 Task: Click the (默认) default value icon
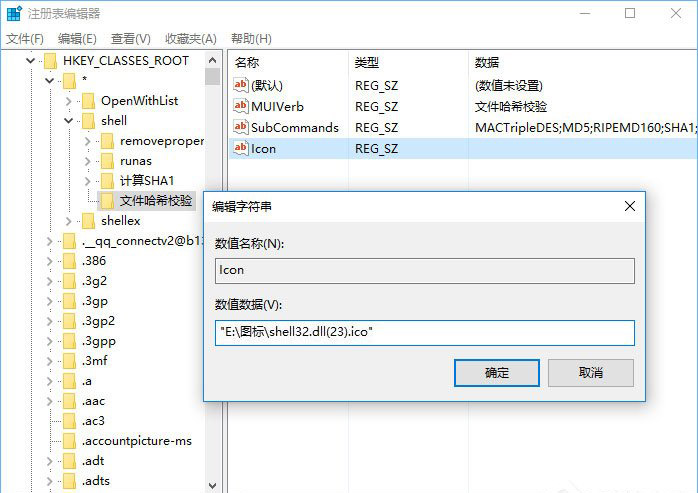coord(240,85)
